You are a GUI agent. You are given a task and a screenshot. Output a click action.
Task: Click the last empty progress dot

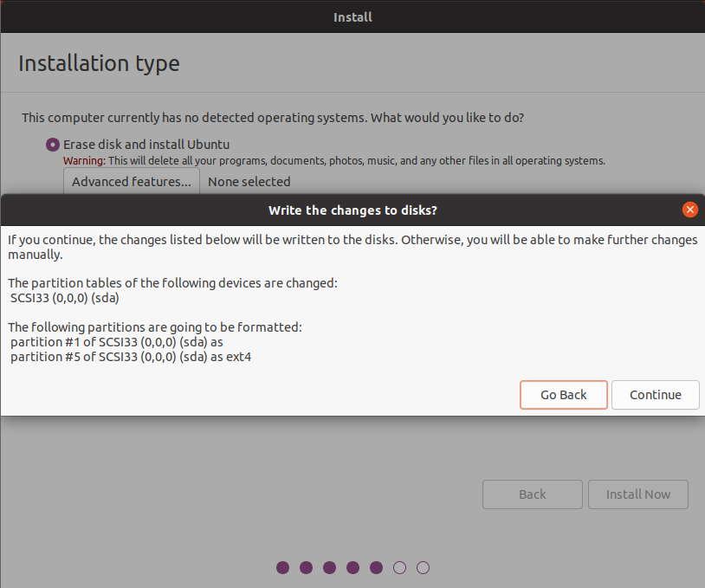tap(423, 568)
